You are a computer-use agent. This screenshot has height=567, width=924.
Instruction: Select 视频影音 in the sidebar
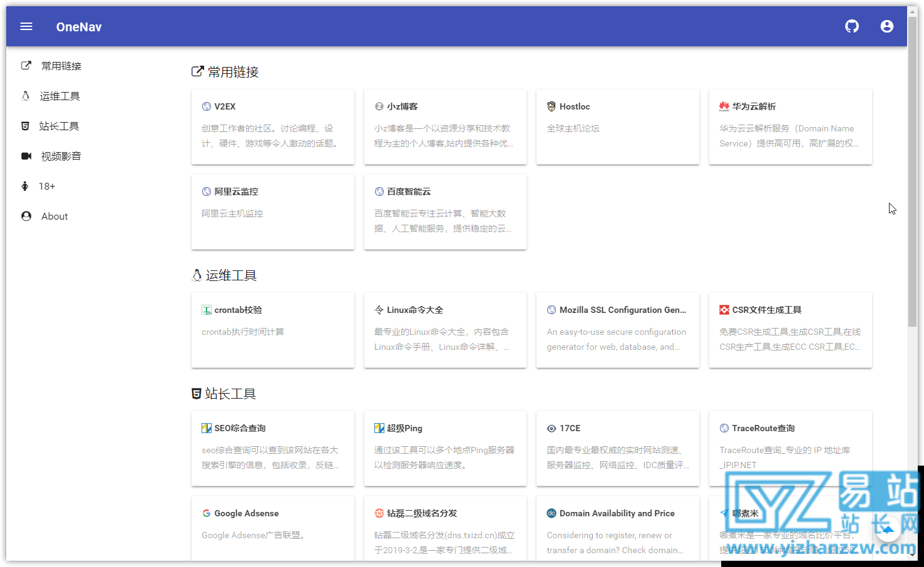coord(61,156)
